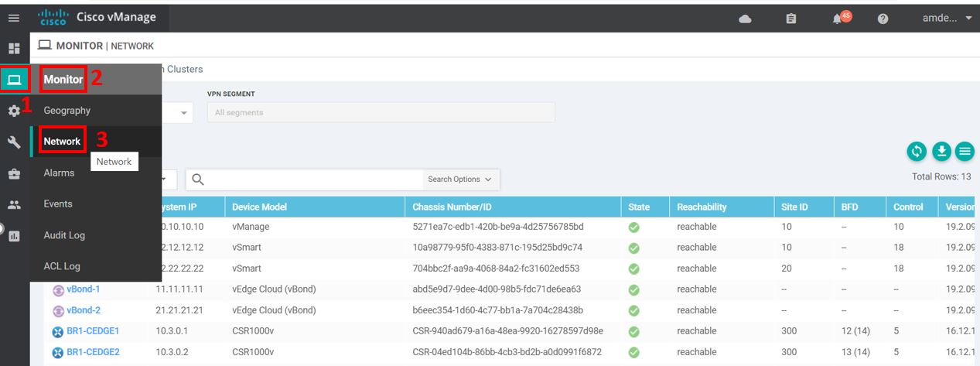Select the Monitor icon in sidebar
This screenshot has width=980, height=366.
14,79
